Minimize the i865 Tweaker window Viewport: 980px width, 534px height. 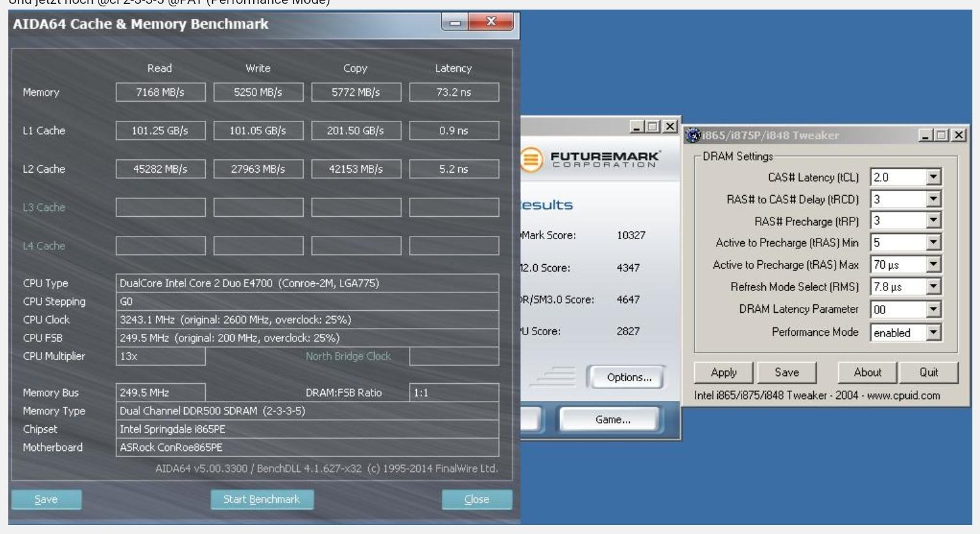926,136
